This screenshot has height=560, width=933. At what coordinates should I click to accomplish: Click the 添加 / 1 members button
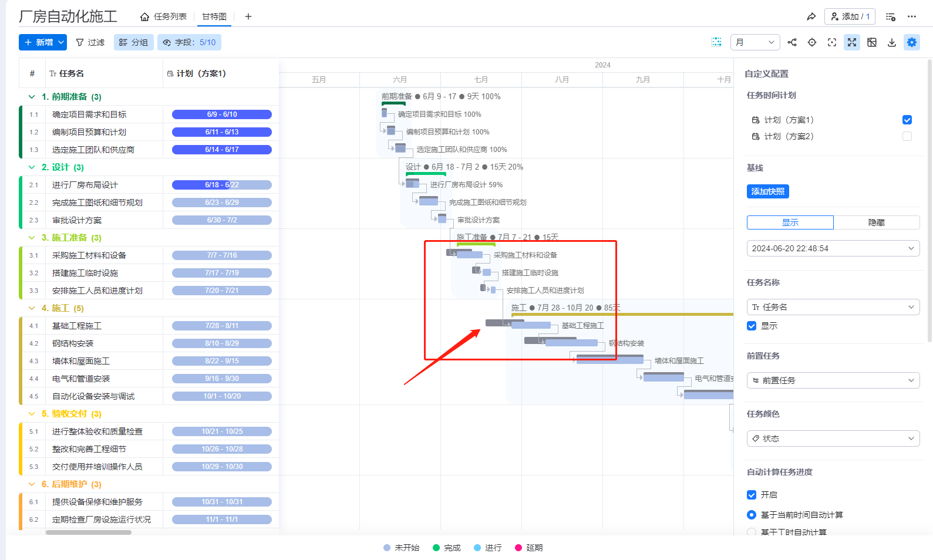[850, 16]
